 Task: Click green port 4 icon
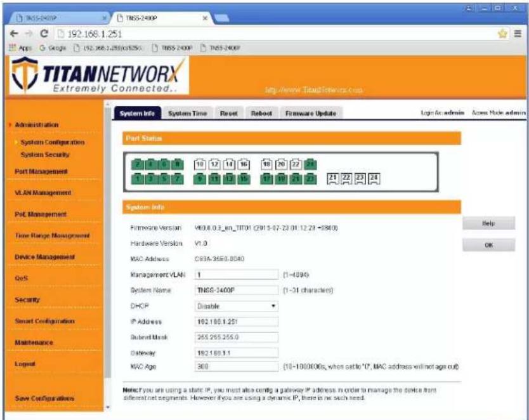tap(151, 164)
